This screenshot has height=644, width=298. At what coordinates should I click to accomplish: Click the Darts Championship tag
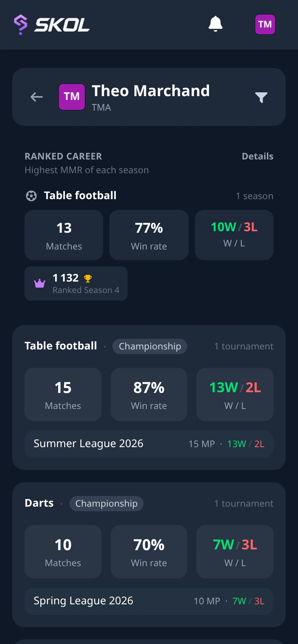pos(107,504)
